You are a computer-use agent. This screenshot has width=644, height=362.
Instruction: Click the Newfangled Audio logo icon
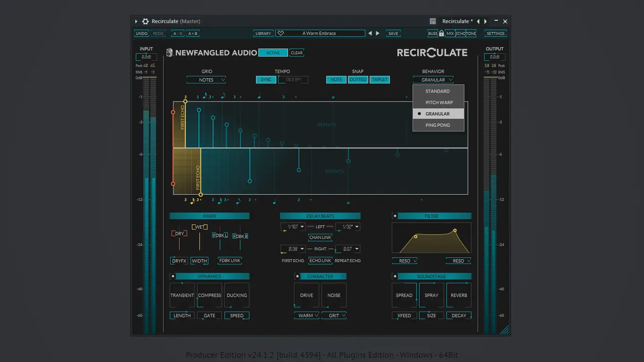170,53
